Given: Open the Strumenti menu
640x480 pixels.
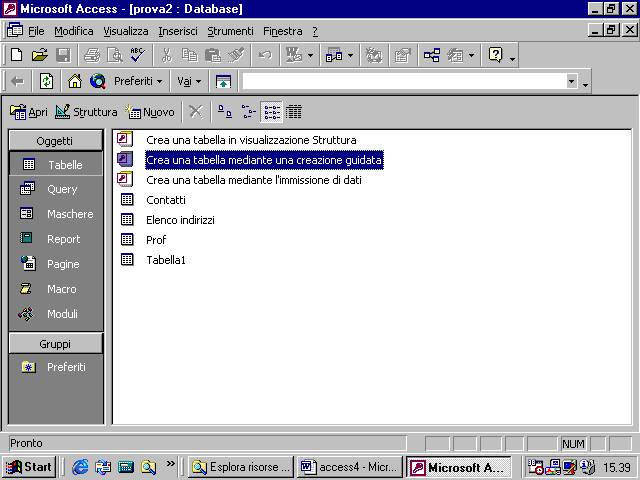Looking at the screenshot, I should 230,31.
